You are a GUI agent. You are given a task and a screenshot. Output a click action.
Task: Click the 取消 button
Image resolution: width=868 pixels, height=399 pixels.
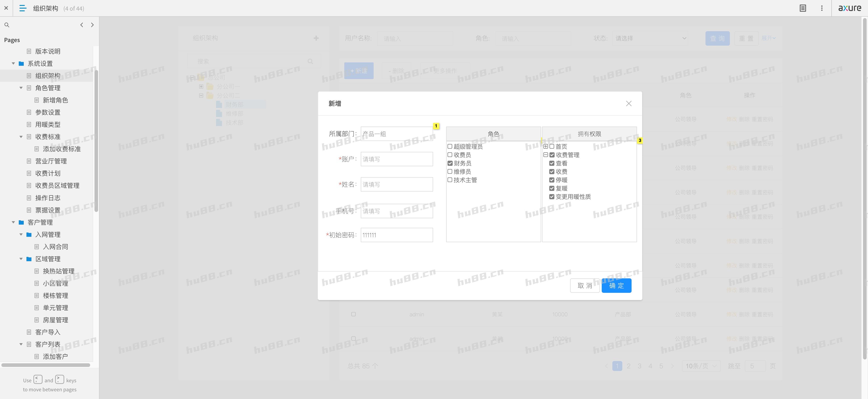coord(585,286)
